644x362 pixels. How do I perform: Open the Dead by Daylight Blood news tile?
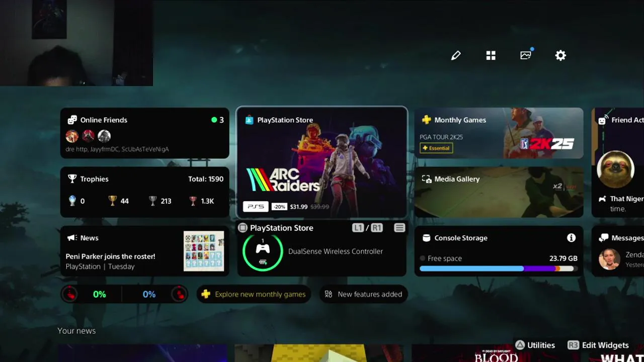(x=496, y=353)
